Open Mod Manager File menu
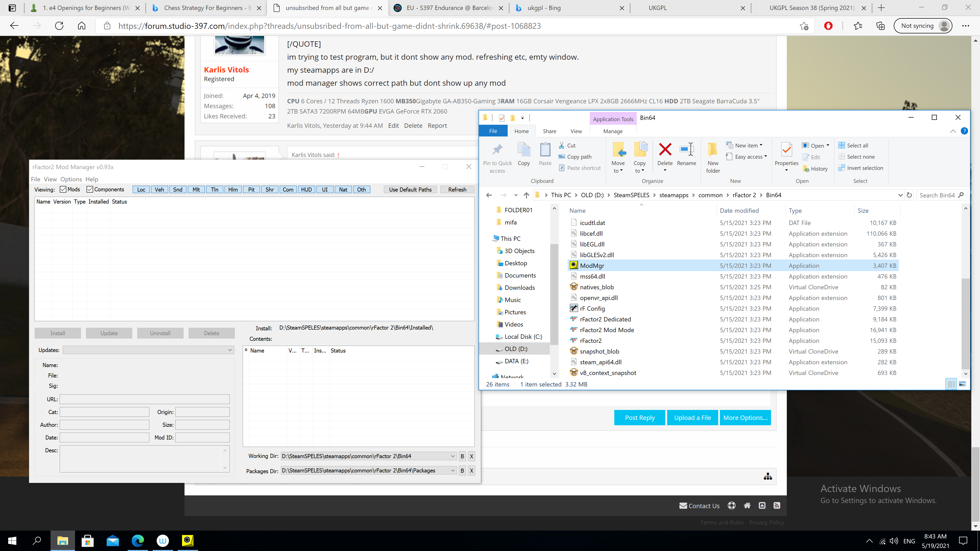 [x=35, y=179]
